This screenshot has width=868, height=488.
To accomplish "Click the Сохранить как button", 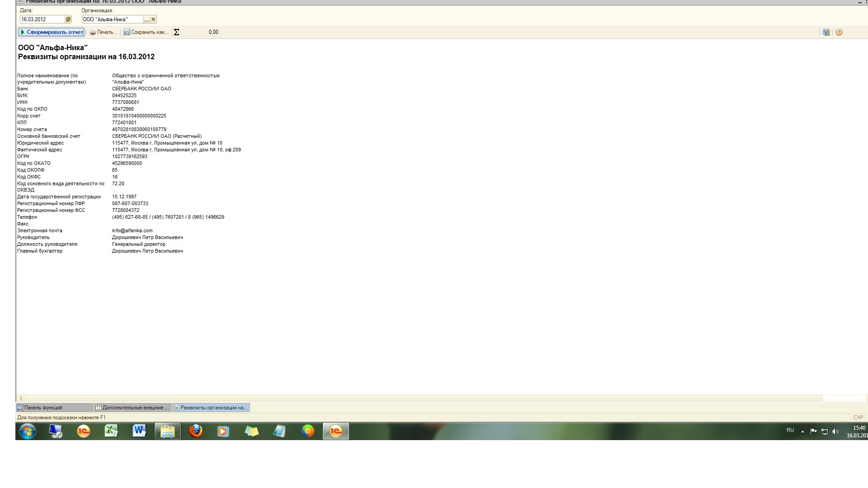I will click(146, 32).
